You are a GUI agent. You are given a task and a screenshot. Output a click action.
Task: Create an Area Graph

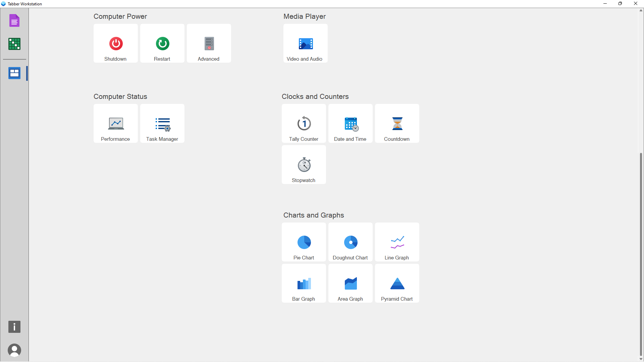tap(350, 283)
